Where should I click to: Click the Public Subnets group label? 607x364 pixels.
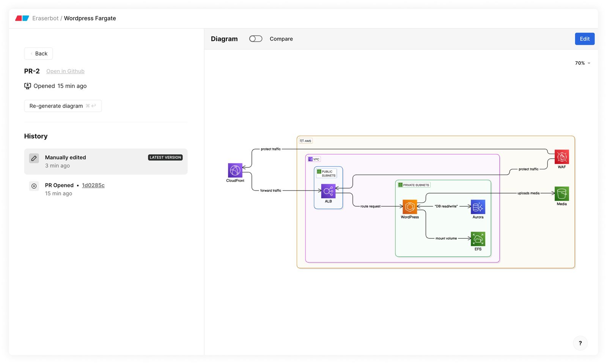click(x=327, y=174)
